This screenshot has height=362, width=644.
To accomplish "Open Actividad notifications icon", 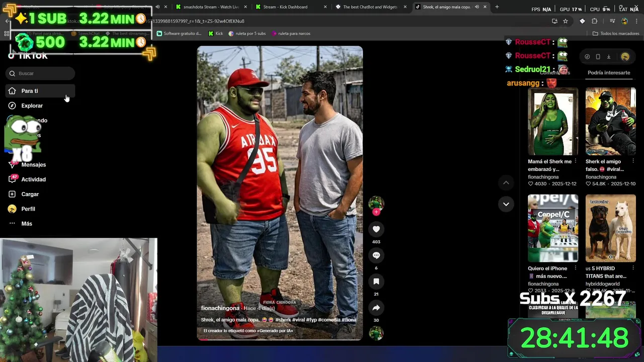I will click(x=12, y=179).
